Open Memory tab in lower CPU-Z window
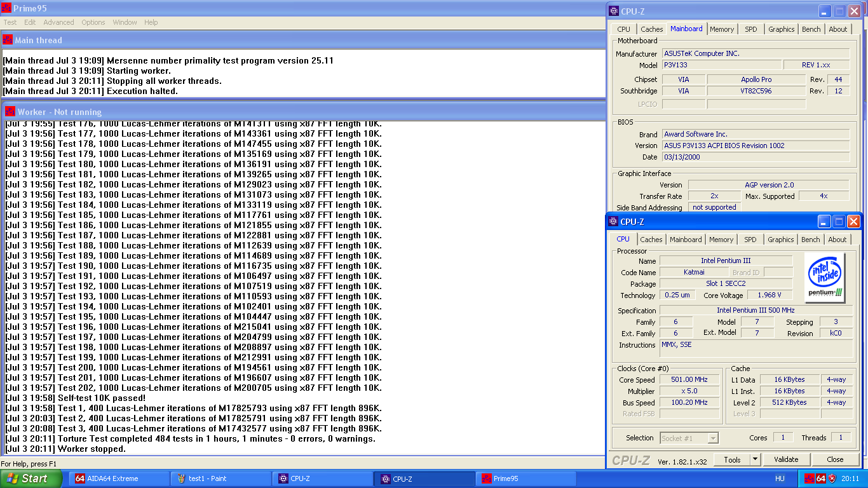The height and width of the screenshot is (488, 868). [721, 240]
